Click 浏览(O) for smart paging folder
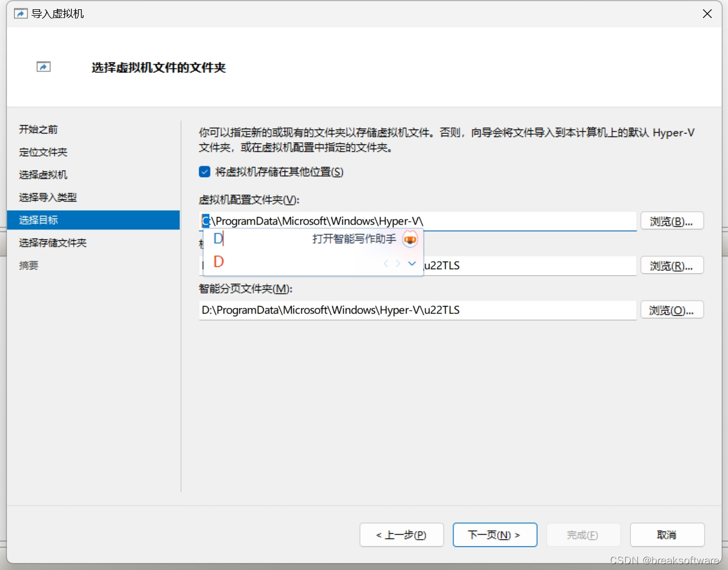 672,310
